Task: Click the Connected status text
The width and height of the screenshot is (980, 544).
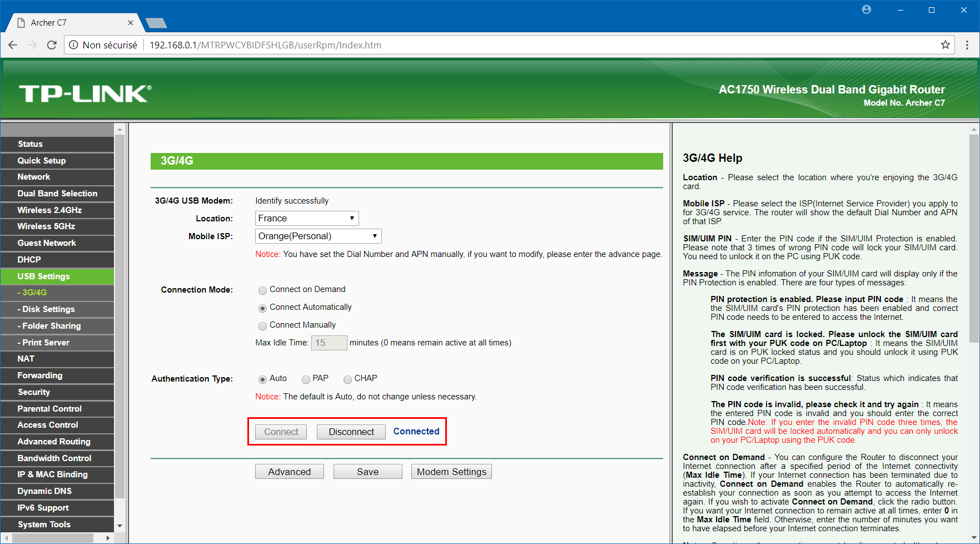Action: (416, 431)
